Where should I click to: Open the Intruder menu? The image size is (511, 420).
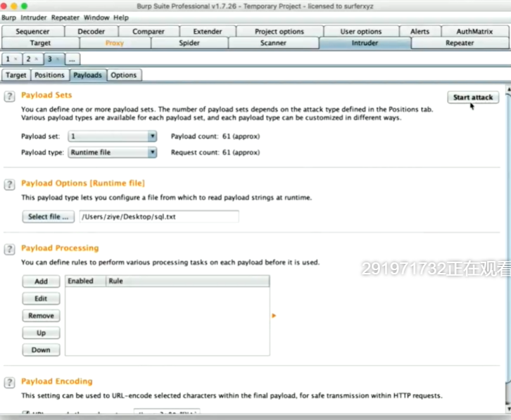[x=34, y=18]
